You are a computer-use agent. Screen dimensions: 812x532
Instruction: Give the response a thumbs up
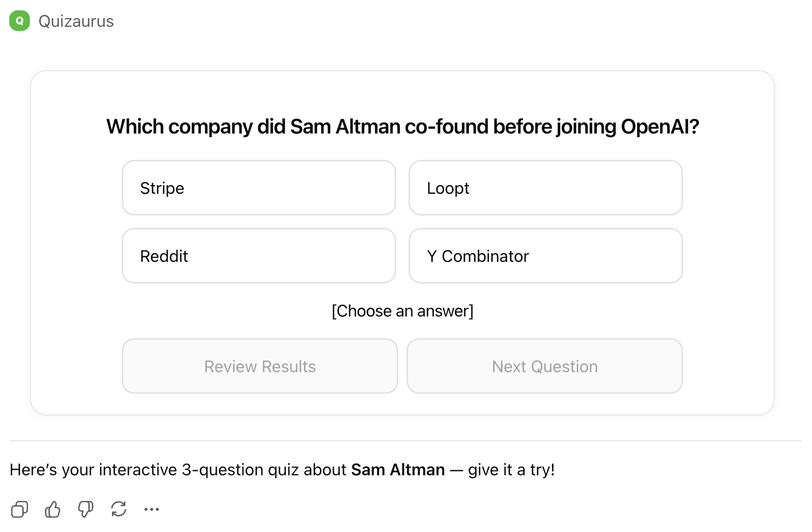(x=53, y=509)
